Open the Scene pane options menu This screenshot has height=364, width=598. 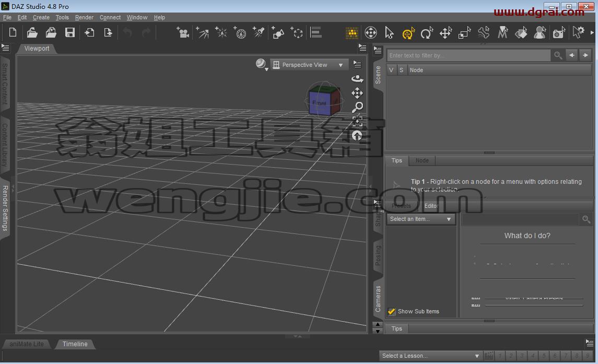tap(378, 50)
